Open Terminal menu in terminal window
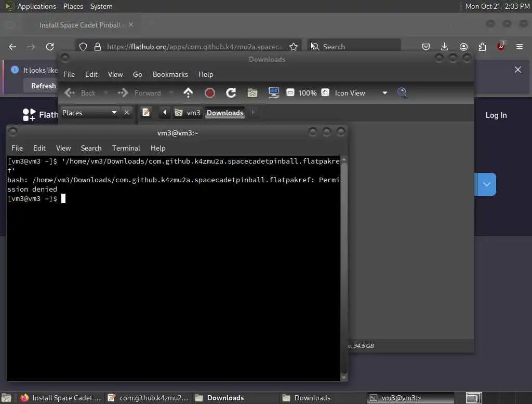Viewport: 532px width, 404px height. pos(126,148)
